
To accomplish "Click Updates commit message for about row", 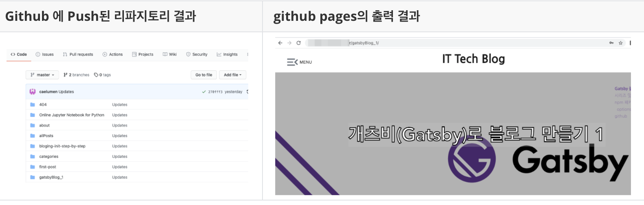I will coord(120,125).
